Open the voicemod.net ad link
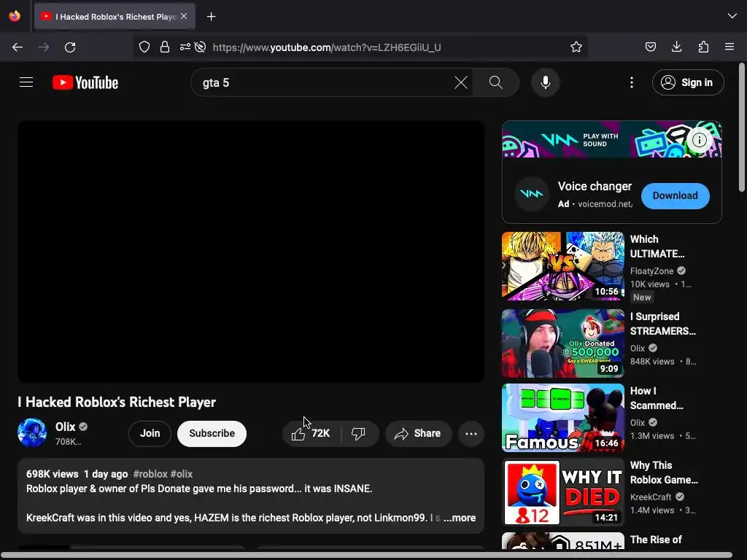This screenshot has width=747, height=560. point(605,204)
